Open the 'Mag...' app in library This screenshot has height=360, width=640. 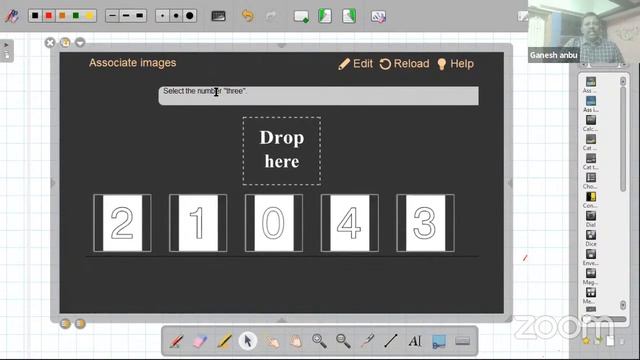[x=591, y=277]
